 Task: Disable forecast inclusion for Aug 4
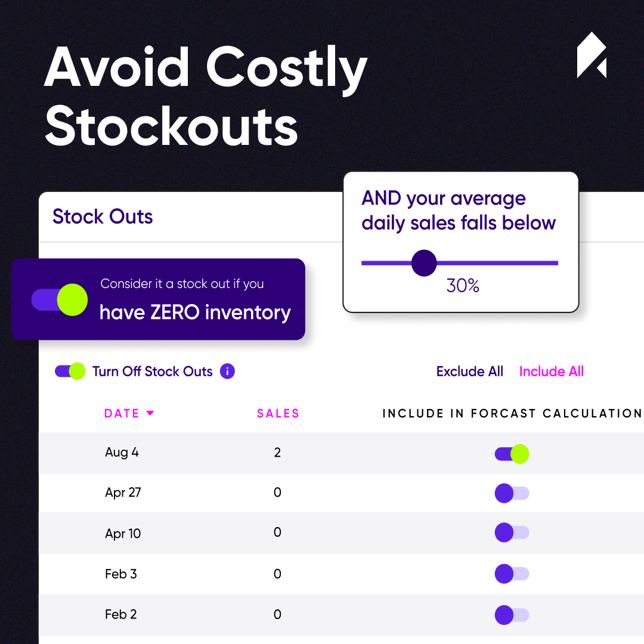[x=512, y=454]
